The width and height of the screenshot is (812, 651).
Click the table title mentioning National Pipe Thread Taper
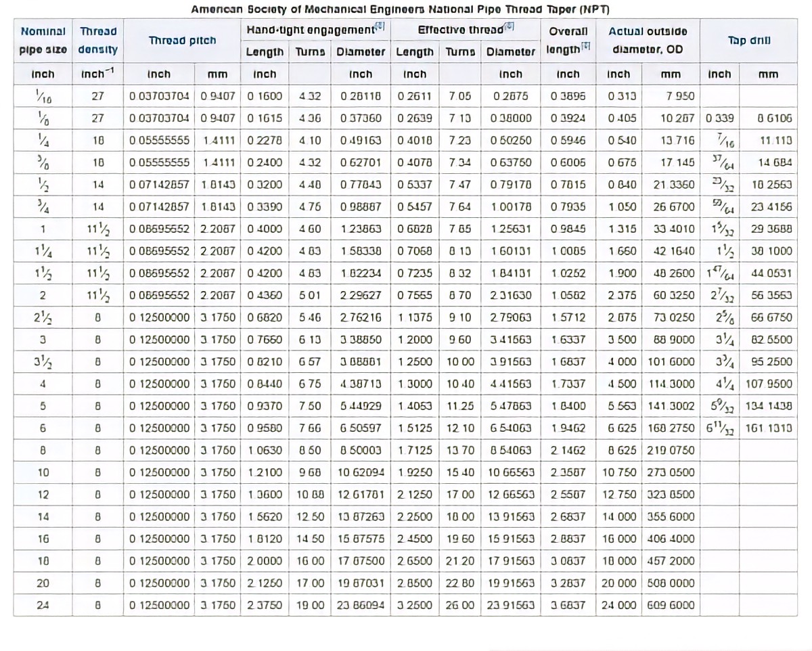[401, 10]
